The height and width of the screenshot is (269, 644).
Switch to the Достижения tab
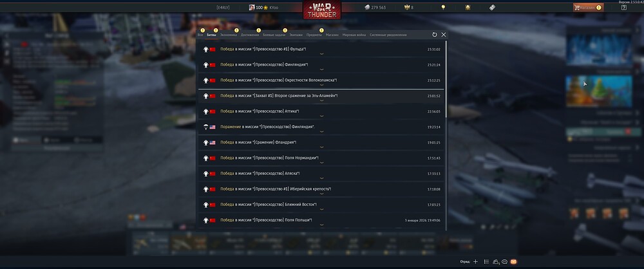coord(250,35)
